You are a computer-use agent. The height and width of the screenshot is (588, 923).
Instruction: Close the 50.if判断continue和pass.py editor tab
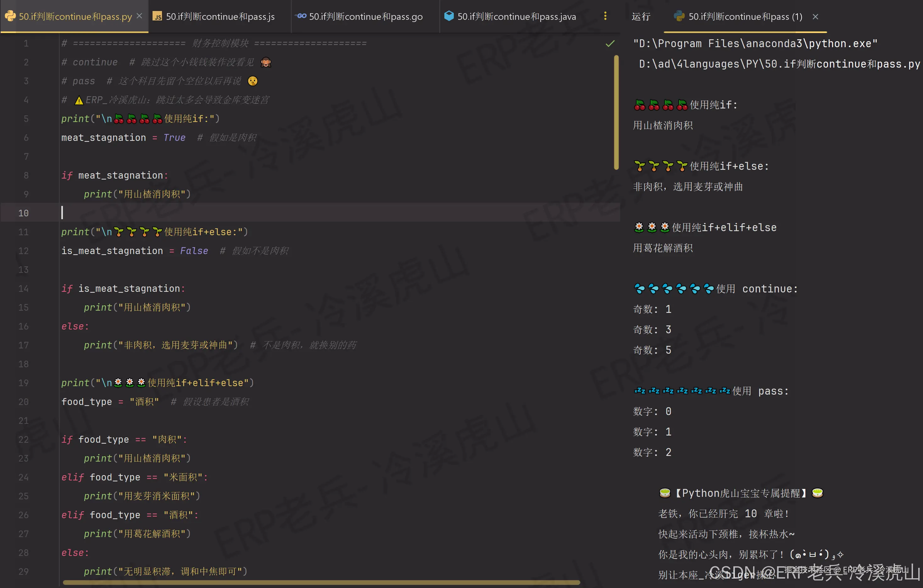click(x=140, y=16)
